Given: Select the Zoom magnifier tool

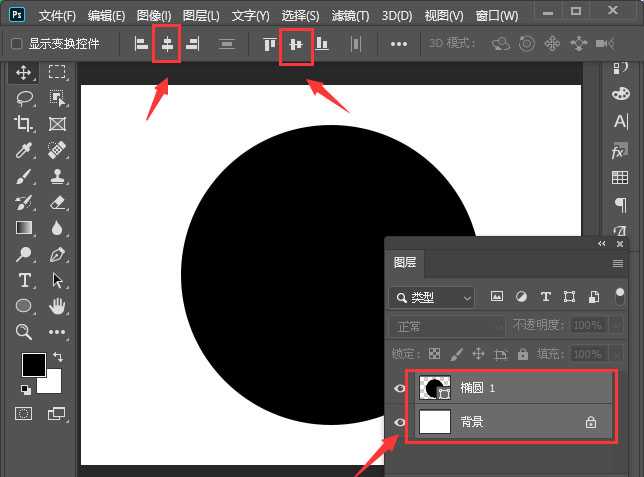Looking at the screenshot, I should tap(24, 332).
